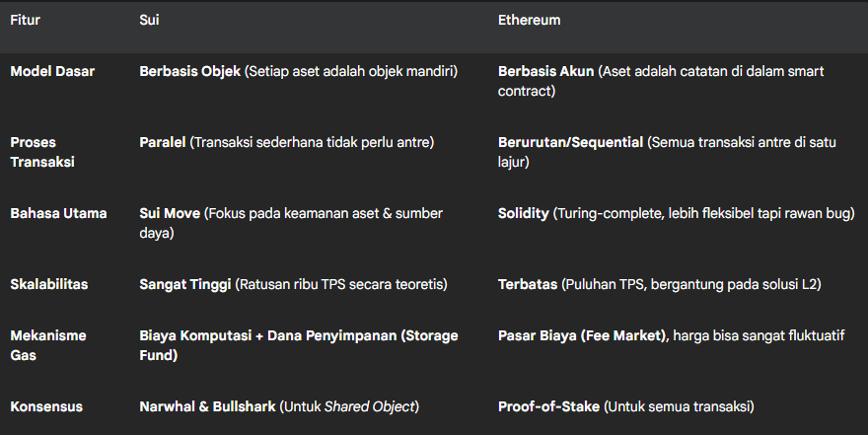
Task: Click the "Pasar Biaya (Fee Market)" cell
Action: (583, 336)
